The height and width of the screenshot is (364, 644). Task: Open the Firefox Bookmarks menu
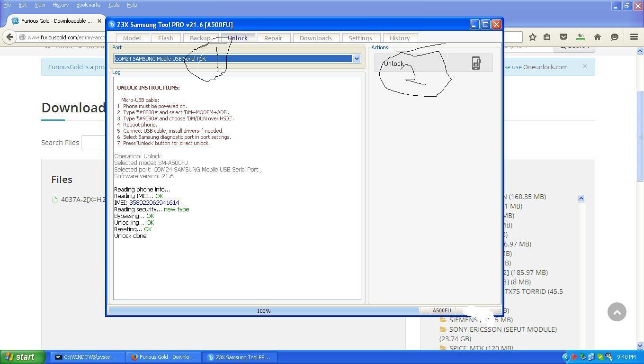coord(88,5)
